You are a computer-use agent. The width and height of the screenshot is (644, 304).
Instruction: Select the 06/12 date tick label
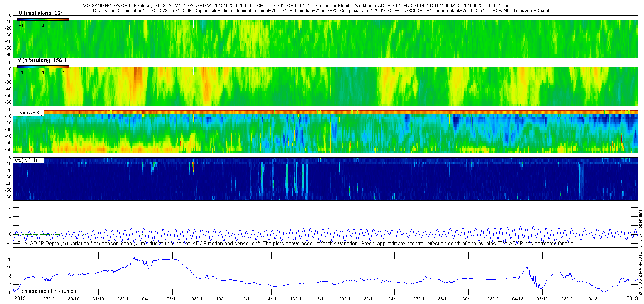pyautogui.click(x=542, y=299)
